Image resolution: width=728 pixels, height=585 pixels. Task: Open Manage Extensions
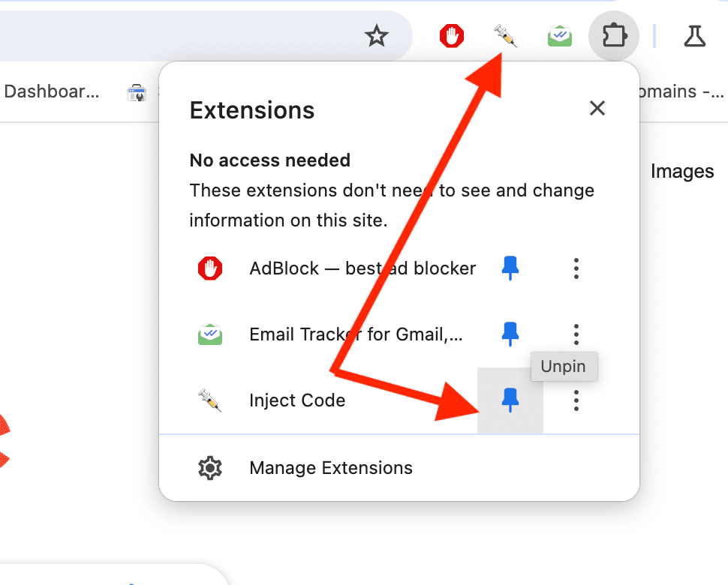(330, 468)
